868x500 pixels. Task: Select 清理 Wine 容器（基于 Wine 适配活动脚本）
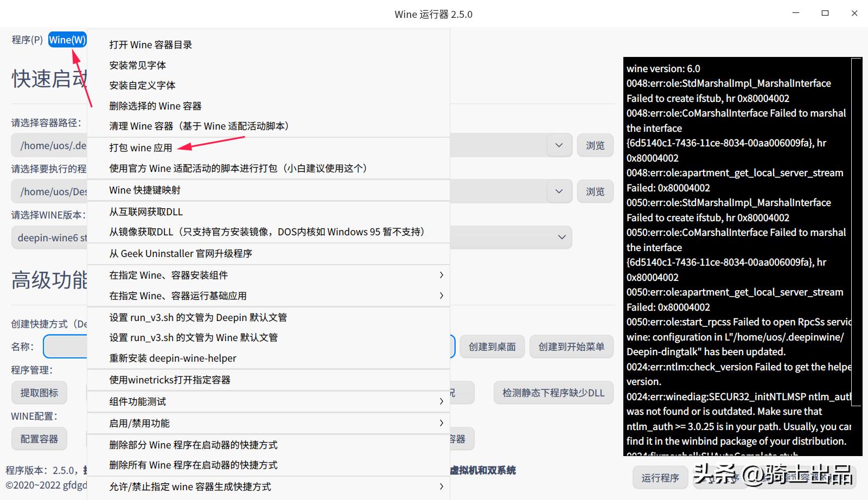click(x=199, y=126)
